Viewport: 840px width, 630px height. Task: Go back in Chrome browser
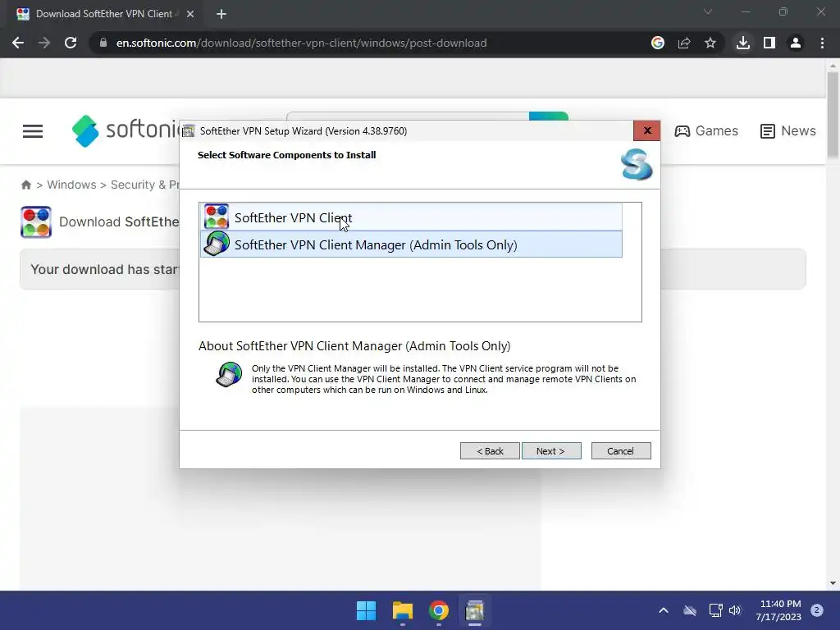point(18,43)
